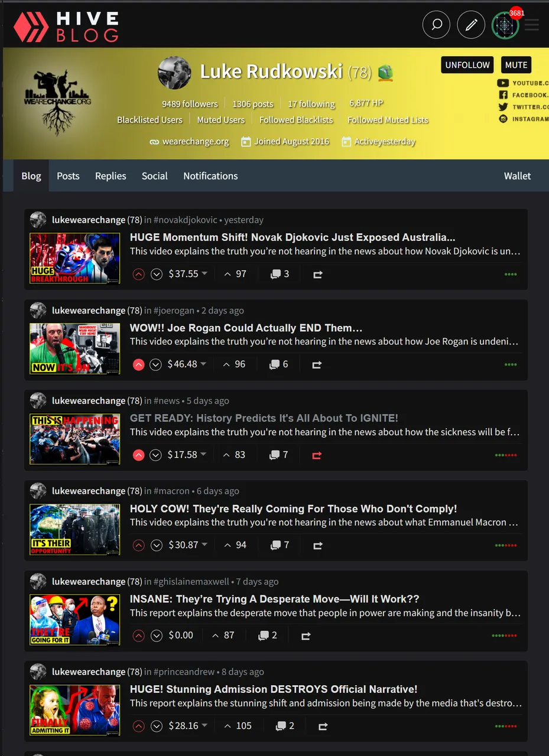
Task: Upvote the Novak Djokovic post
Action: 138,274
